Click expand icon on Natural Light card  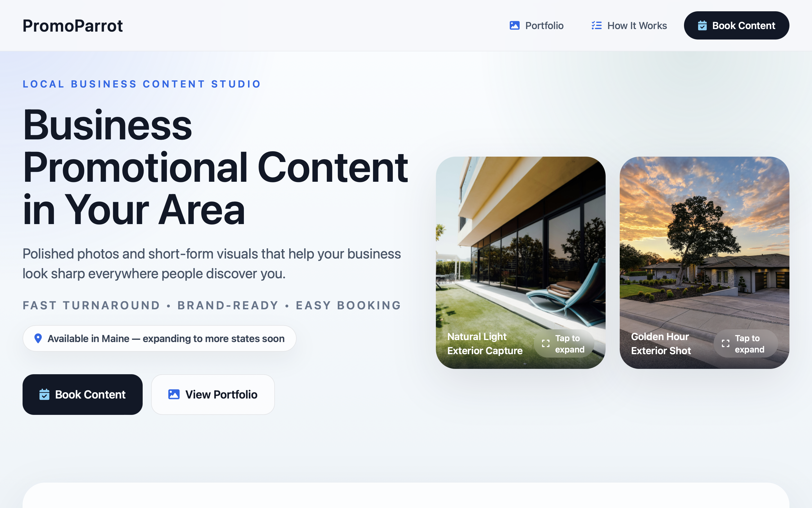coord(546,343)
